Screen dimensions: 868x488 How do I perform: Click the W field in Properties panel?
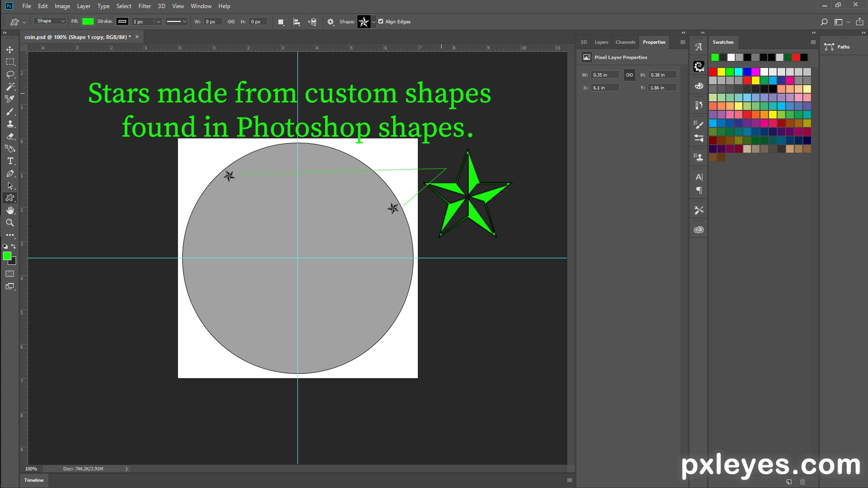coord(605,75)
